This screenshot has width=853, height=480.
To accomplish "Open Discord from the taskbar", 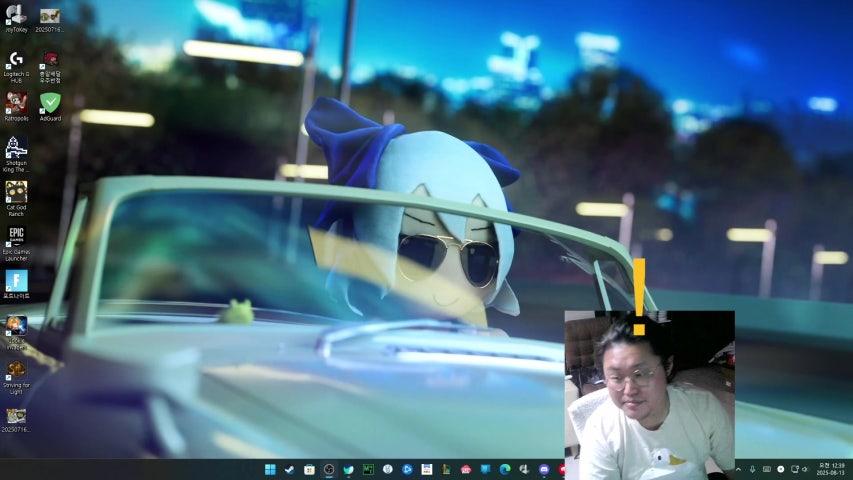I will (x=544, y=469).
